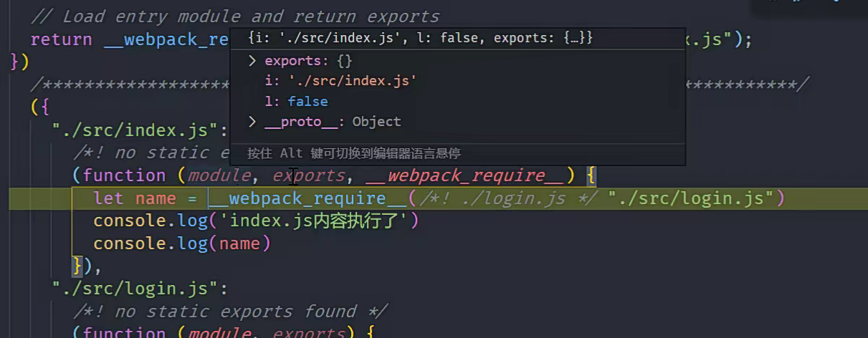Click the exports parameter under the popup
This screenshot has height=338, width=868.
[x=309, y=175]
